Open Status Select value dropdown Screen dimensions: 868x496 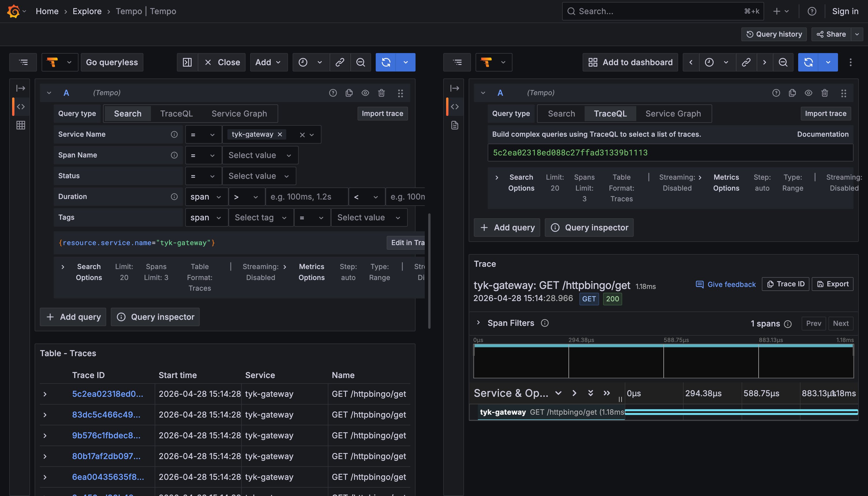[x=259, y=176]
